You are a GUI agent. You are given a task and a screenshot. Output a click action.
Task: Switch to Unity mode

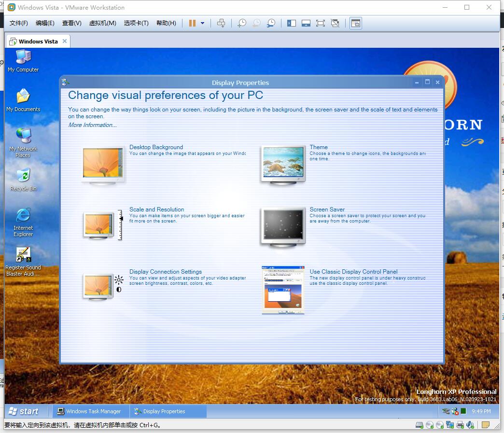(335, 23)
